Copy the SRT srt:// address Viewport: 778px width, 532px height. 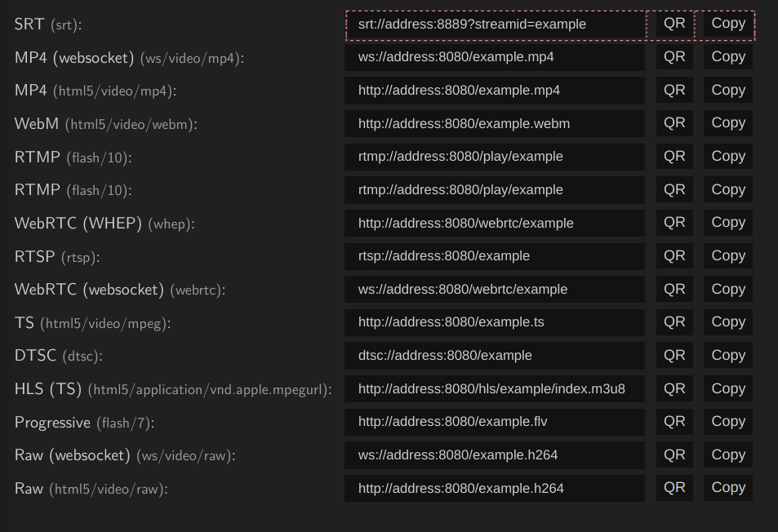click(727, 24)
